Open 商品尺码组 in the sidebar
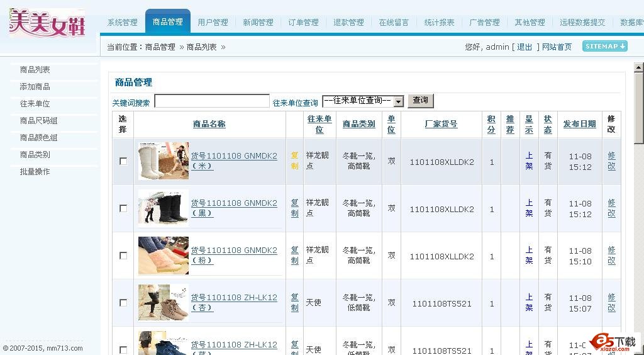Viewport: 644px width, 355px height. [38, 120]
